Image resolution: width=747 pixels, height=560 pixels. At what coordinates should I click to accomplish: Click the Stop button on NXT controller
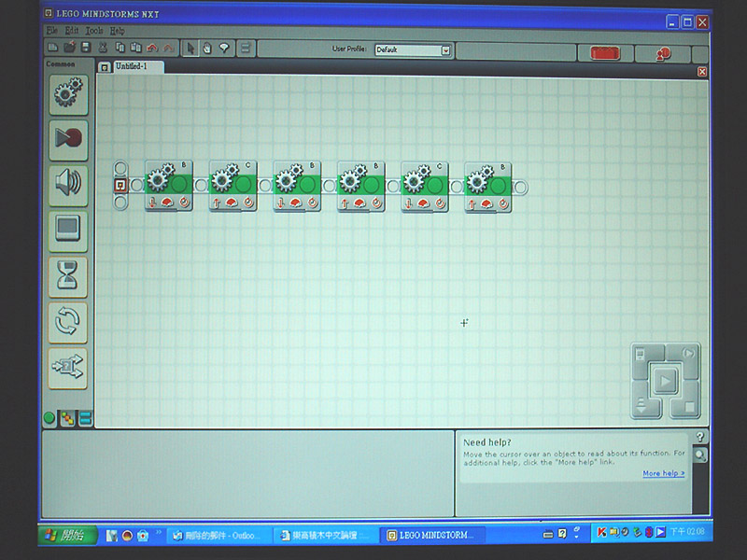[688, 407]
